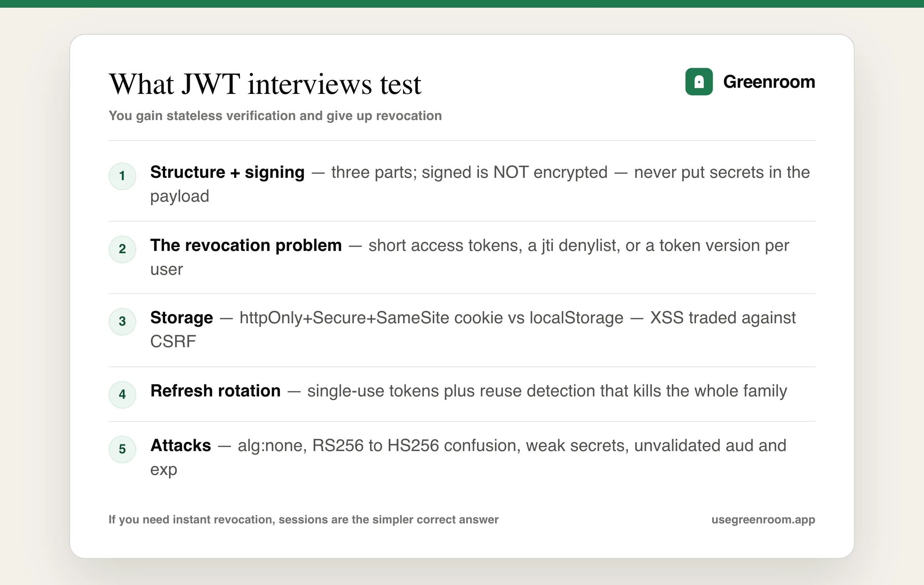Click the 'Refresh rotation' bold label

(x=216, y=391)
